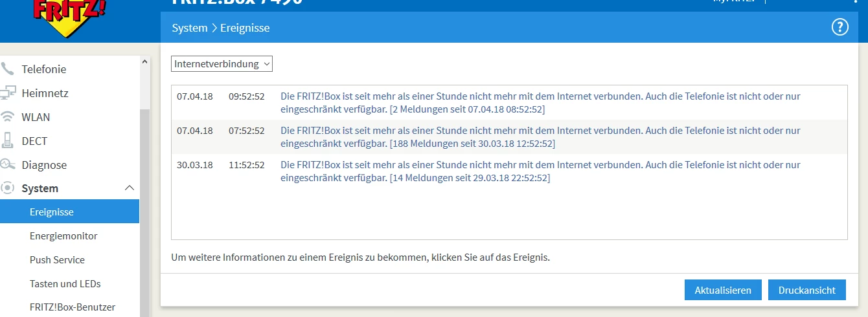
Task: Open event message from 07:52:52
Action: (x=540, y=137)
